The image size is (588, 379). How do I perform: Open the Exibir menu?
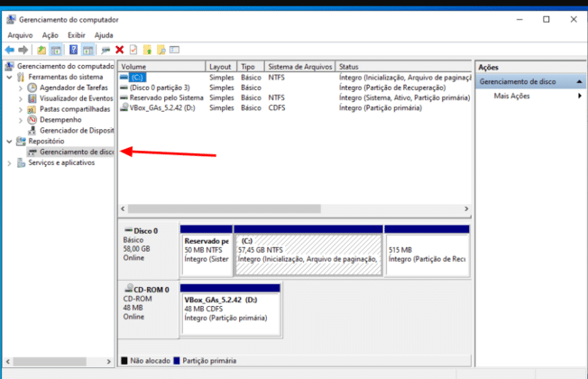point(76,35)
